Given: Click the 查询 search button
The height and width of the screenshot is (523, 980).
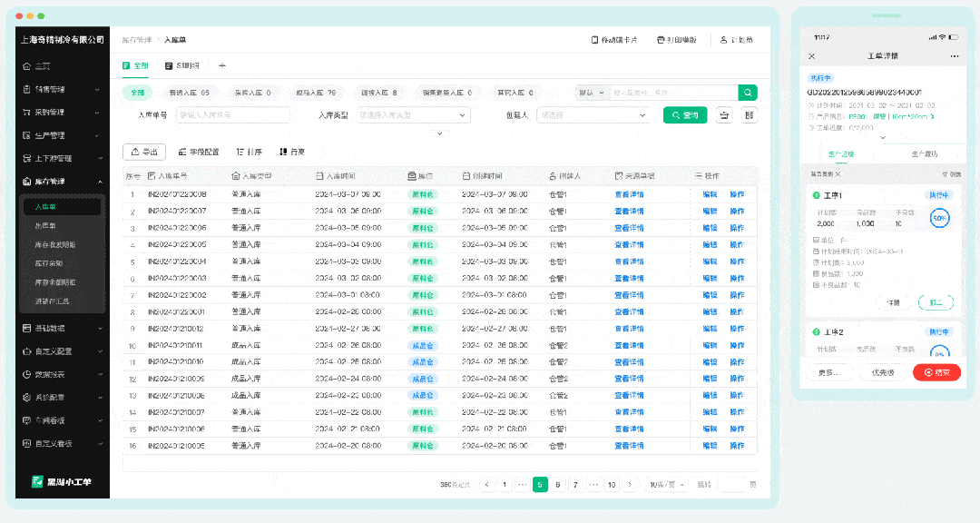Looking at the screenshot, I should pyautogui.click(x=684, y=114).
